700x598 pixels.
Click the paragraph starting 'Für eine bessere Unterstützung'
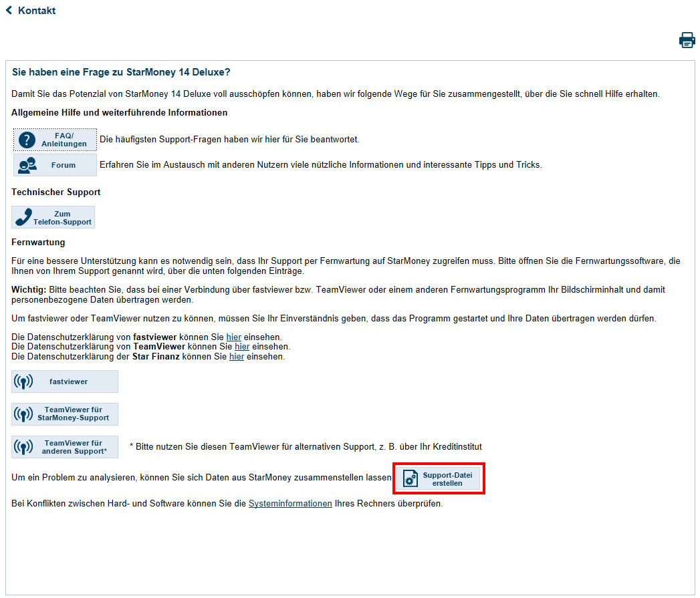(x=346, y=266)
